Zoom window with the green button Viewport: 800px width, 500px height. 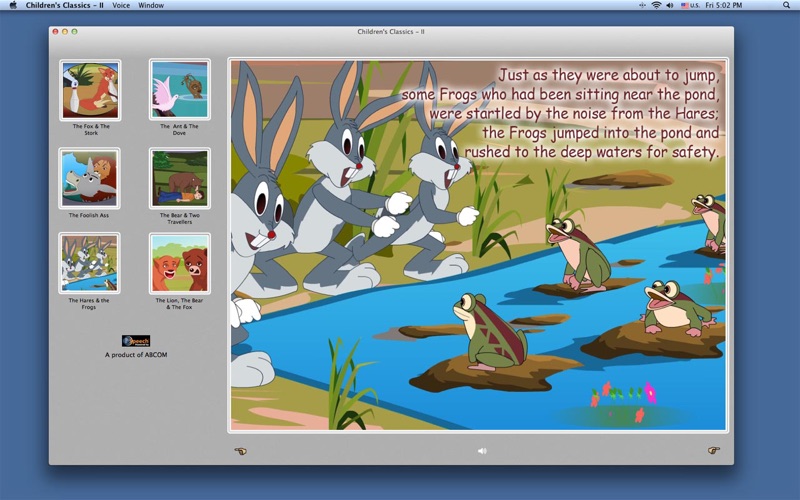(74, 32)
